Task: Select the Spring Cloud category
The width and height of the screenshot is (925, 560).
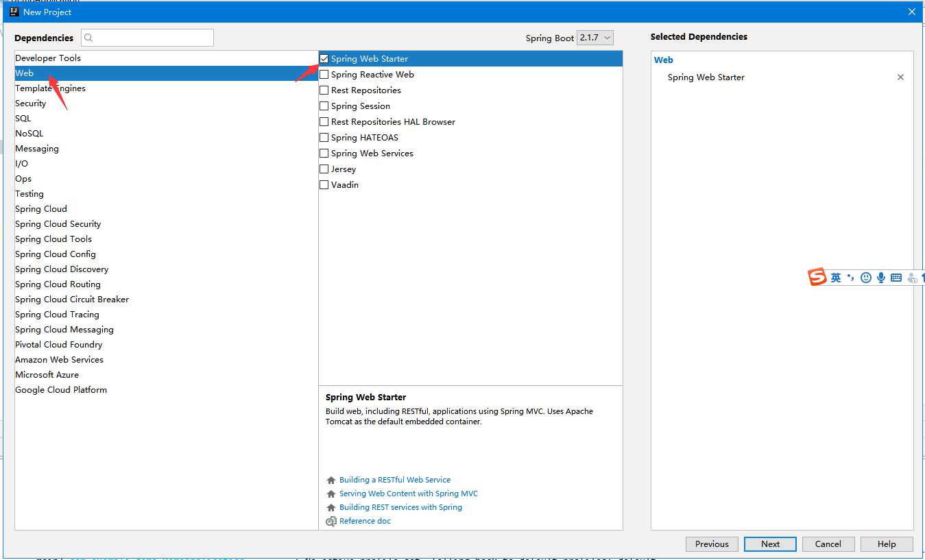Action: click(x=167, y=209)
